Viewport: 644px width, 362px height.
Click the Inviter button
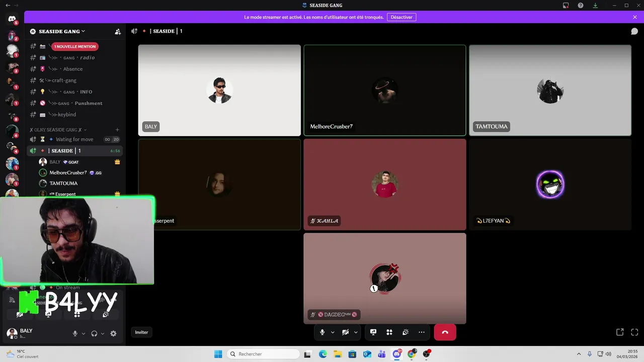pos(141,332)
